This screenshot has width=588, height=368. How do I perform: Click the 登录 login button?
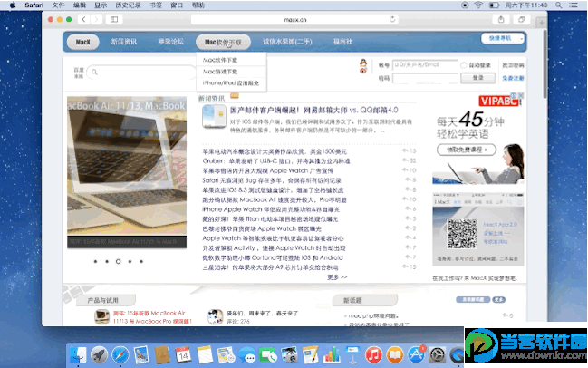(x=478, y=78)
